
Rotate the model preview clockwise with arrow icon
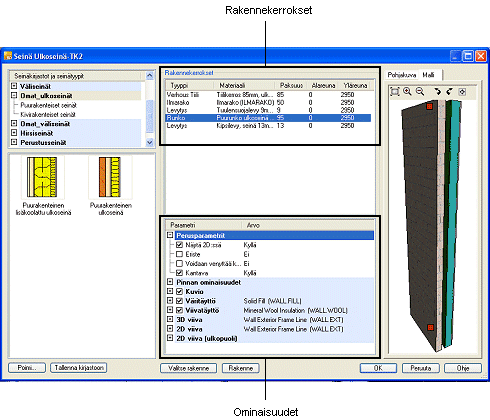click(438, 91)
